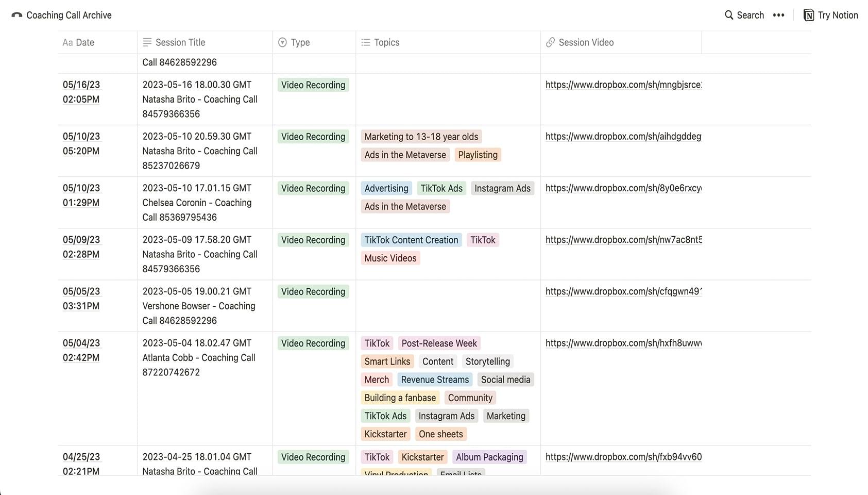
Task: Click Video Recording tag in the 05/05/23 row
Action: (313, 291)
